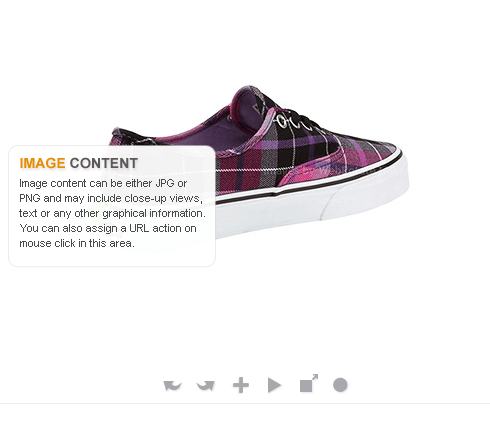Click the triangular logo on the shoe tongue
This screenshot has height=428, width=490.
(257, 109)
